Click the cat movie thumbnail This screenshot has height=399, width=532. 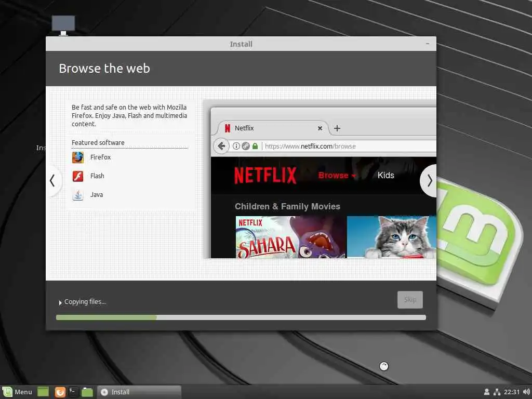click(392, 237)
